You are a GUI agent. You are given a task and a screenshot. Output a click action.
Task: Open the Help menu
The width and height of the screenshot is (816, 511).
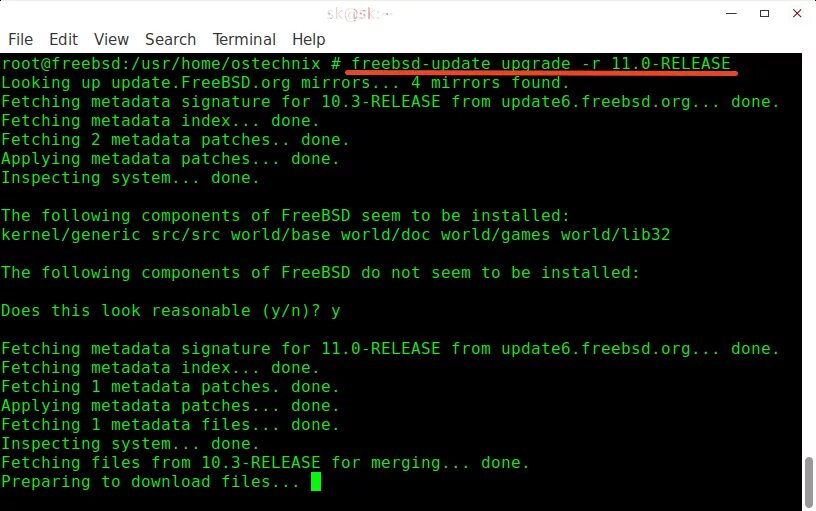pos(308,40)
